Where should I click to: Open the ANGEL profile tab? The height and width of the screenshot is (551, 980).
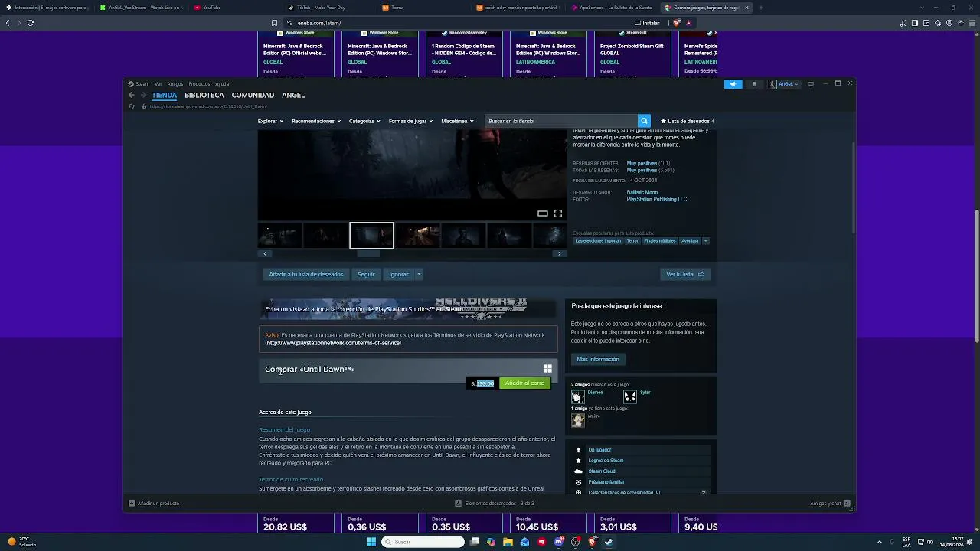[293, 95]
